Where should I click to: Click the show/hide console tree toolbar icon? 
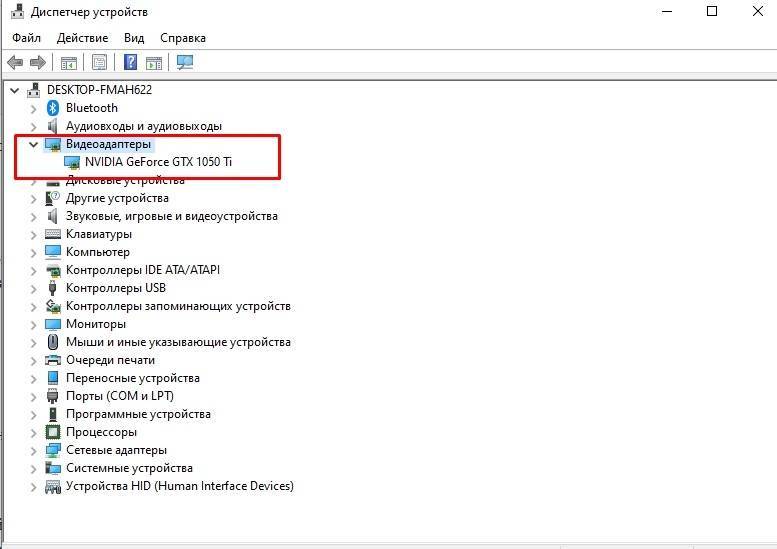(x=69, y=62)
